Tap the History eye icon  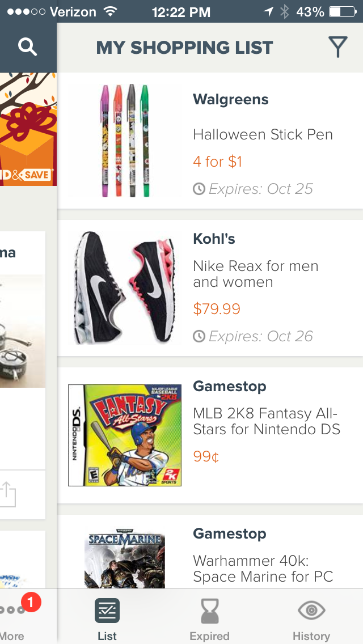pos(311,610)
